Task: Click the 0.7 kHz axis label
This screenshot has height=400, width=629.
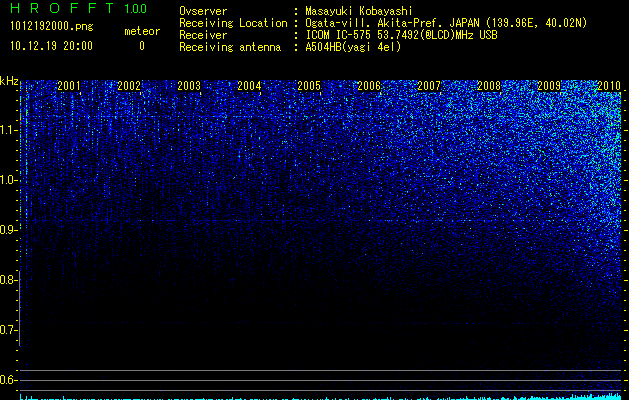Action: coord(8,330)
